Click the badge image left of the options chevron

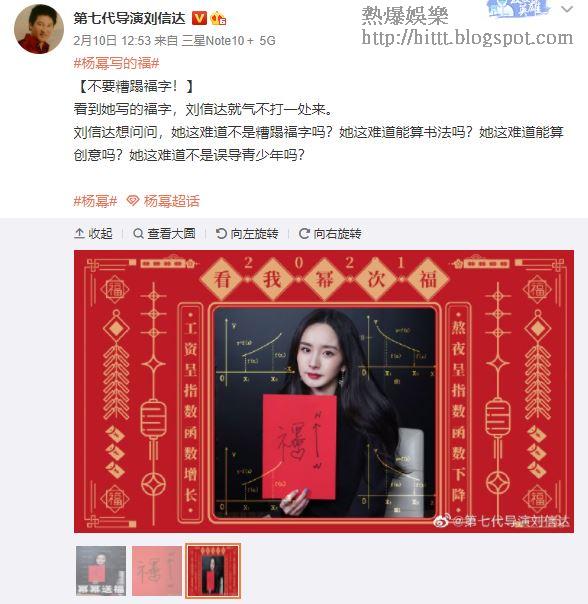pos(517,8)
